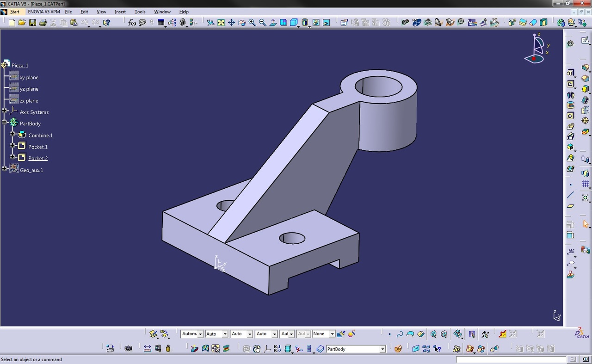592x364 pixels.
Task: Click the Paste icon in top toolbar
Action: (x=74, y=22)
